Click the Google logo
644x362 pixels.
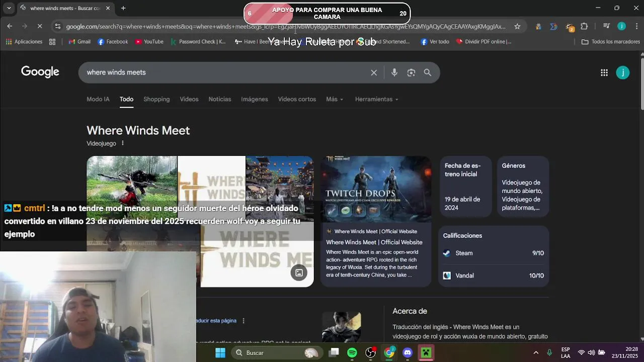40,72
